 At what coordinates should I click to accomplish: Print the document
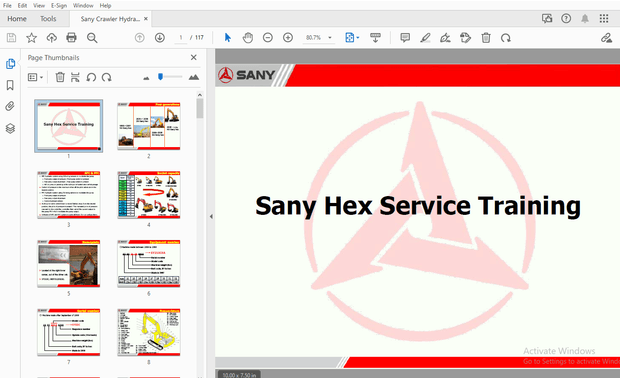(x=72, y=38)
